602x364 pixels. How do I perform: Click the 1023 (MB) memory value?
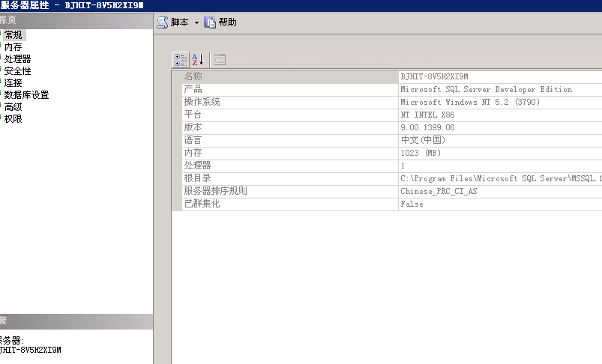point(421,153)
